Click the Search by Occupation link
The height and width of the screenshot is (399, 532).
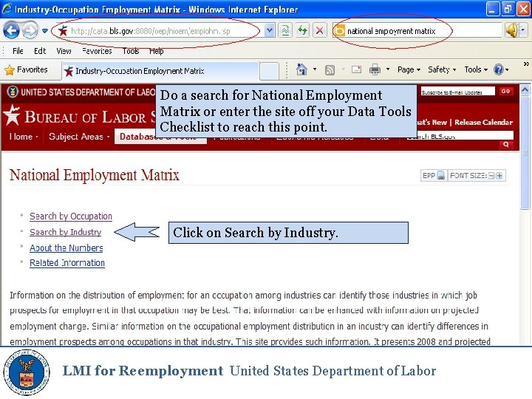(x=71, y=216)
